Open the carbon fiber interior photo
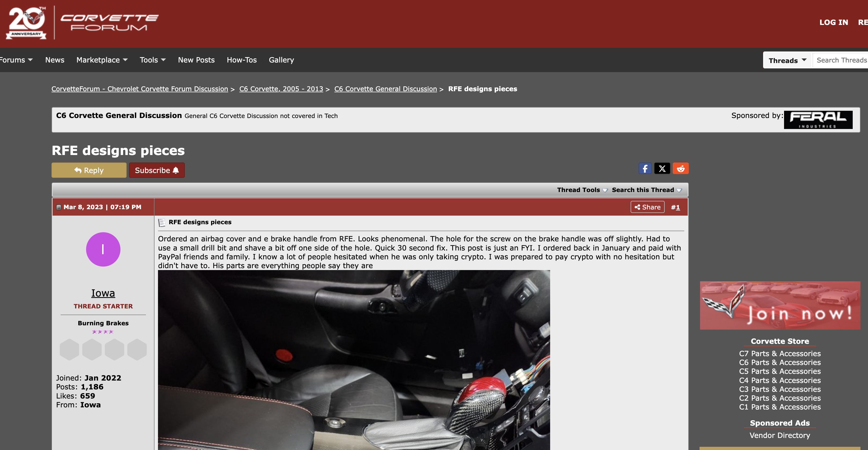This screenshot has width=868, height=450. tap(354, 360)
